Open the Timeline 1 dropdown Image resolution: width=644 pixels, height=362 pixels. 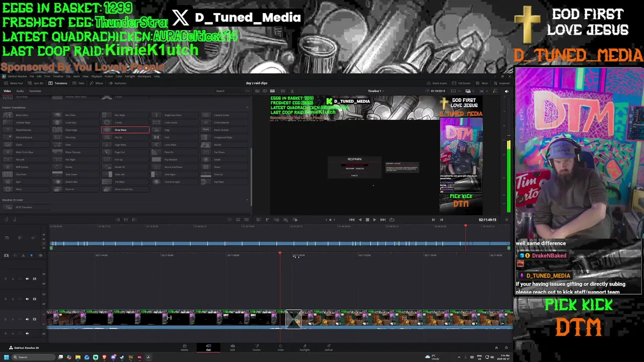pos(375,91)
